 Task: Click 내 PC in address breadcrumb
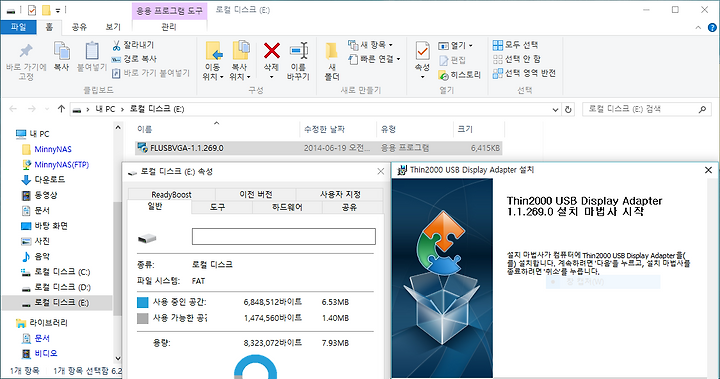[x=105, y=109]
